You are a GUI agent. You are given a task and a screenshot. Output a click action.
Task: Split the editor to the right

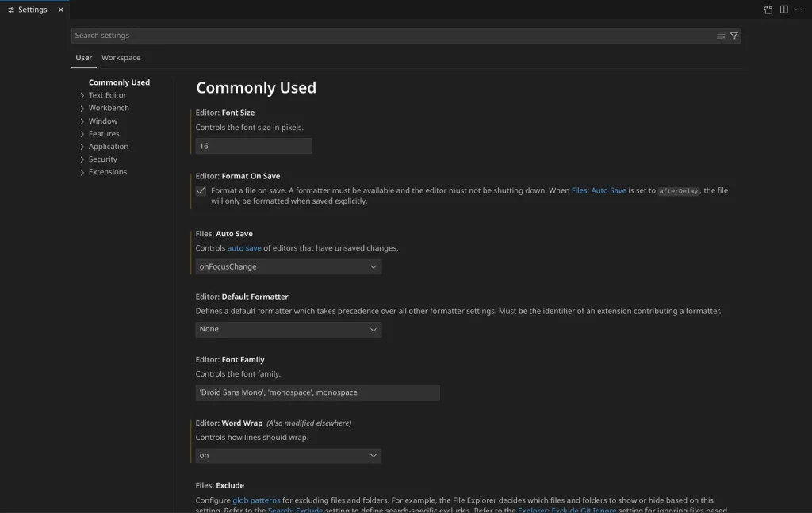(x=784, y=10)
